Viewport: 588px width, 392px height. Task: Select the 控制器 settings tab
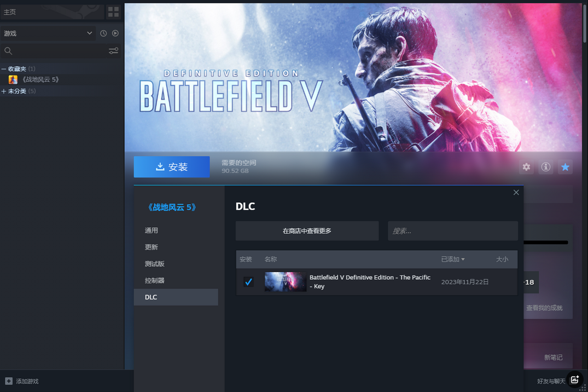click(x=176, y=280)
